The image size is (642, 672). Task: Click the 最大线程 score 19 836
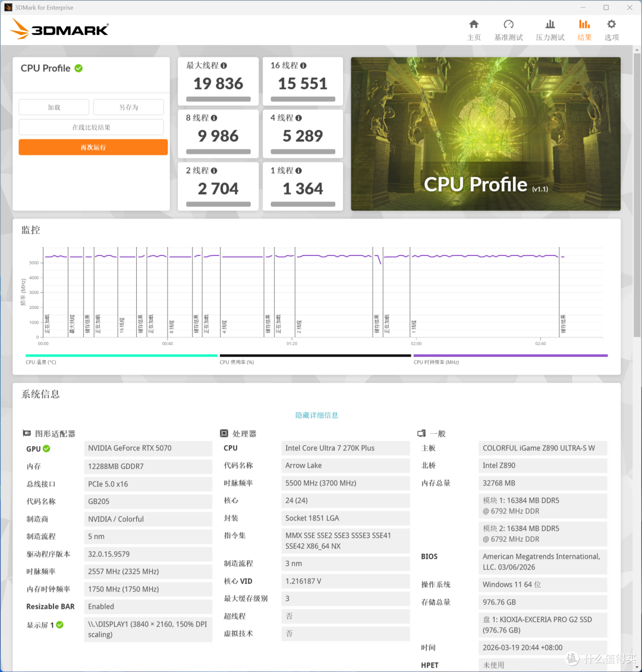coord(218,84)
